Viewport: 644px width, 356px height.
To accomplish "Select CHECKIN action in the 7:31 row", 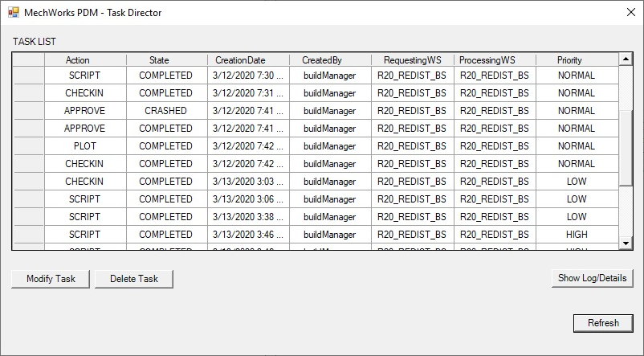I will (x=85, y=93).
